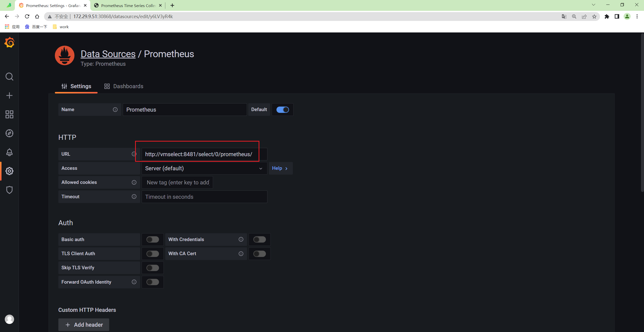Screen dimensions: 644x332
Task: Open the browser extensions puzzle icon
Action: pos(607,16)
